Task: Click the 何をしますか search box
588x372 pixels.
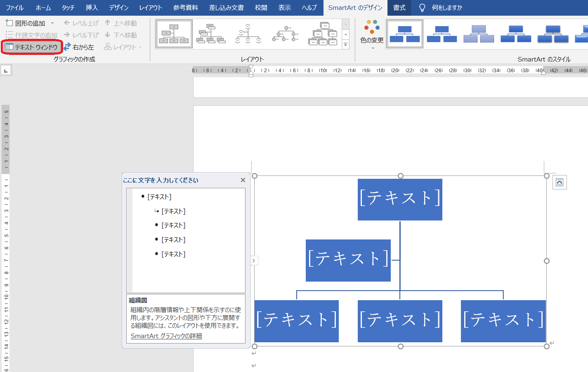Action: 446,7
